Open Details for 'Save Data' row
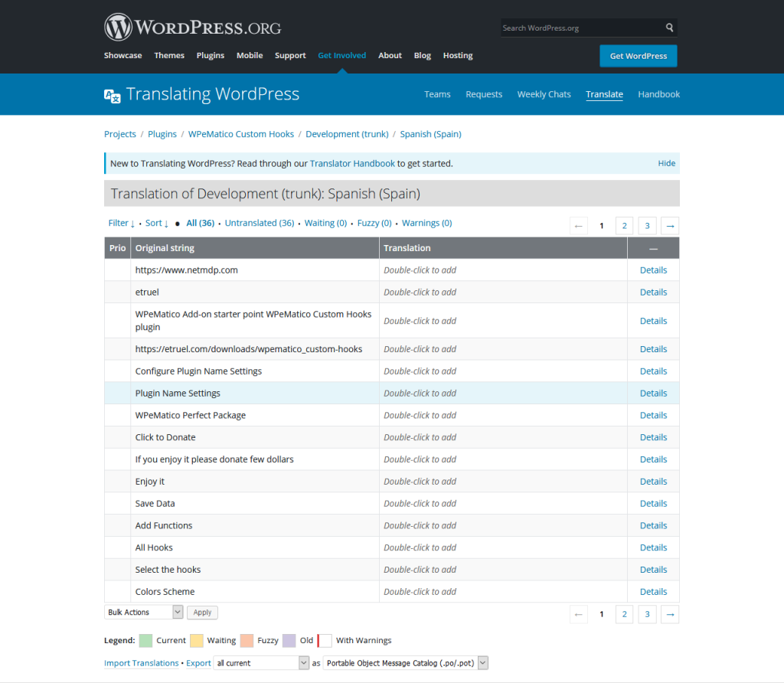 point(654,504)
